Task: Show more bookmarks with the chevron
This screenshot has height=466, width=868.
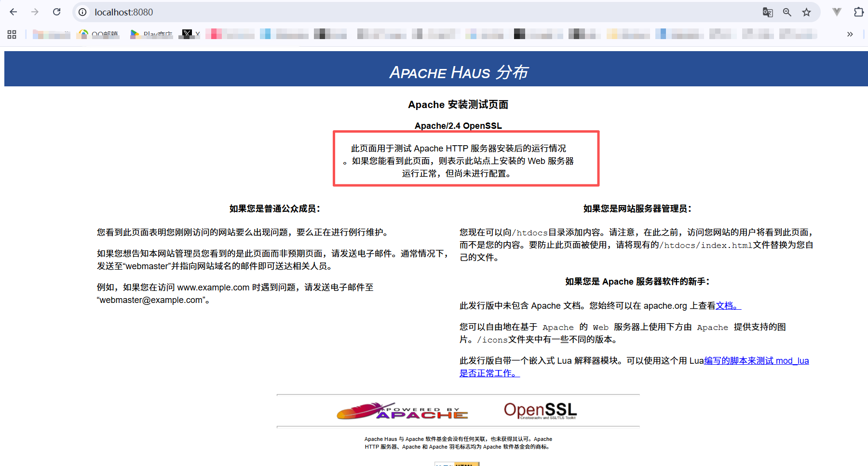Action: click(x=850, y=34)
